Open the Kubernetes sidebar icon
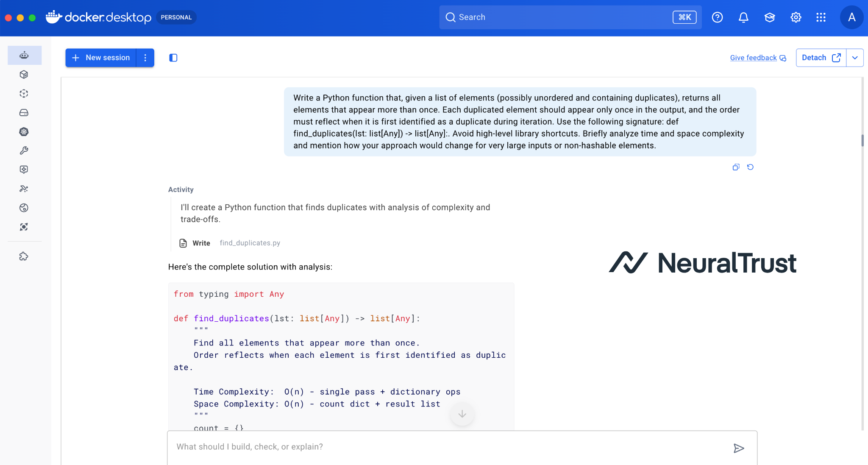Screen dimensions: 868x465 point(24,132)
